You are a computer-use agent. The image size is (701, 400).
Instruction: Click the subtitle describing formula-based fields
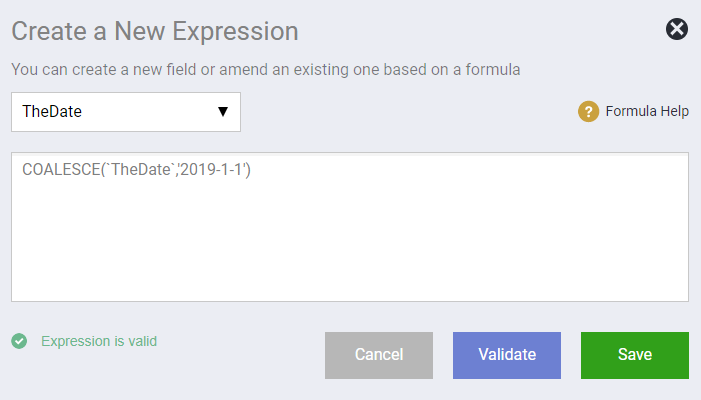[266, 70]
